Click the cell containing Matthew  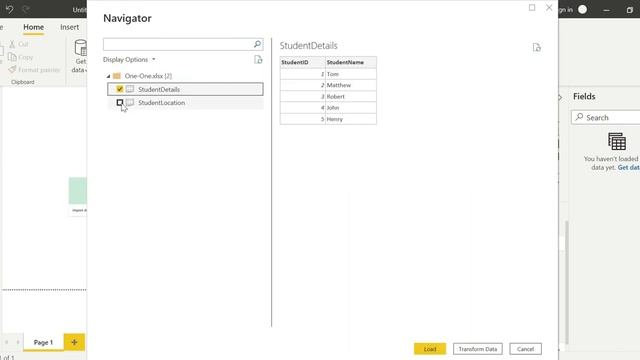pyautogui.click(x=351, y=85)
